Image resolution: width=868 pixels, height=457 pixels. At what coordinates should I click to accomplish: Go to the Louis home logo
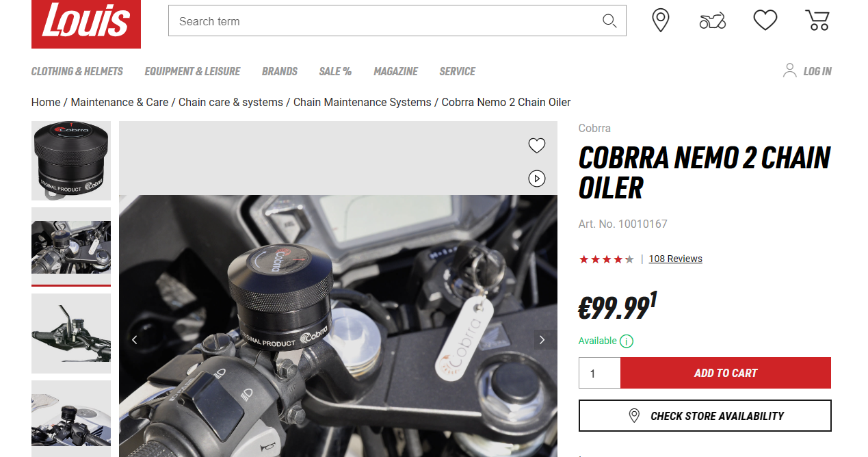click(x=86, y=24)
